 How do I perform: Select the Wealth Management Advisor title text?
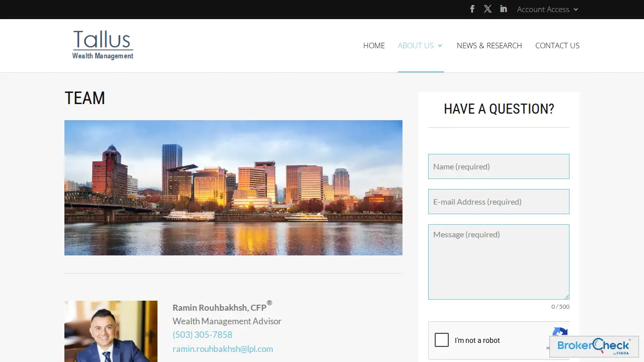pyautogui.click(x=227, y=321)
